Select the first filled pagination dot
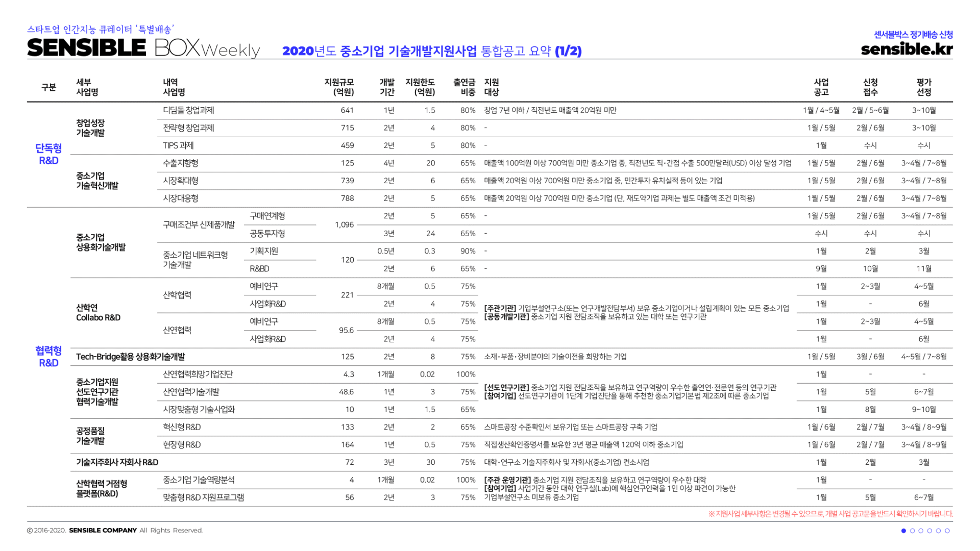Screen dimensions: 980x551 pos(903,531)
